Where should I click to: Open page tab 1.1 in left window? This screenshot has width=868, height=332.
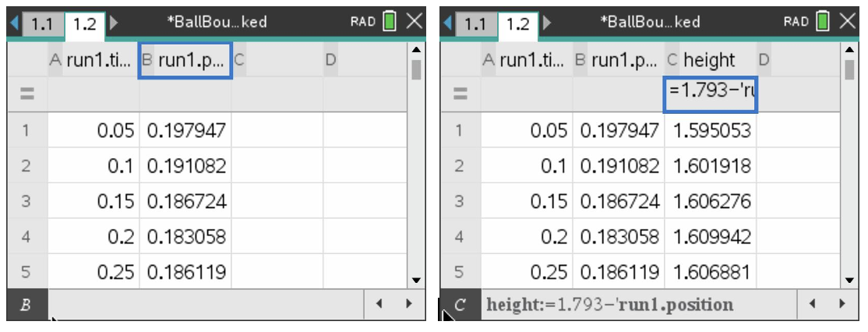pyautogui.click(x=42, y=24)
